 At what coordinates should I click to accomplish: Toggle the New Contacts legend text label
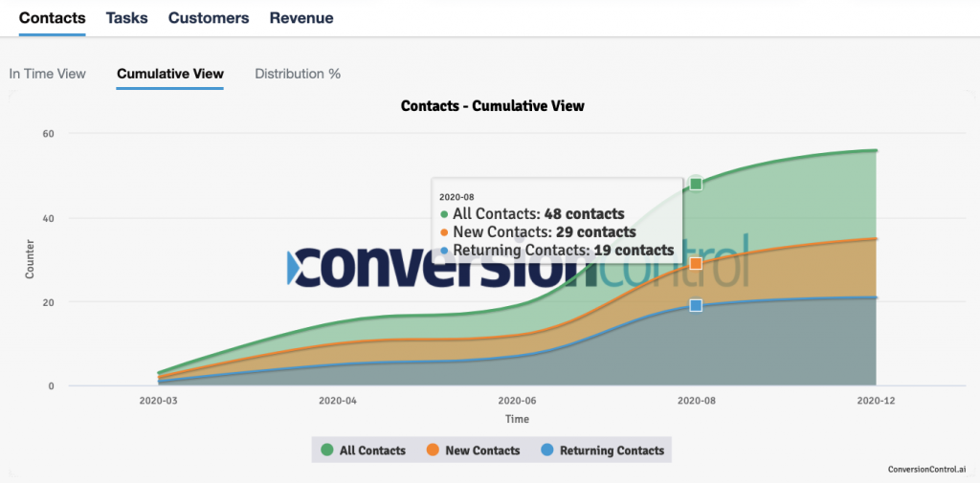pos(482,450)
